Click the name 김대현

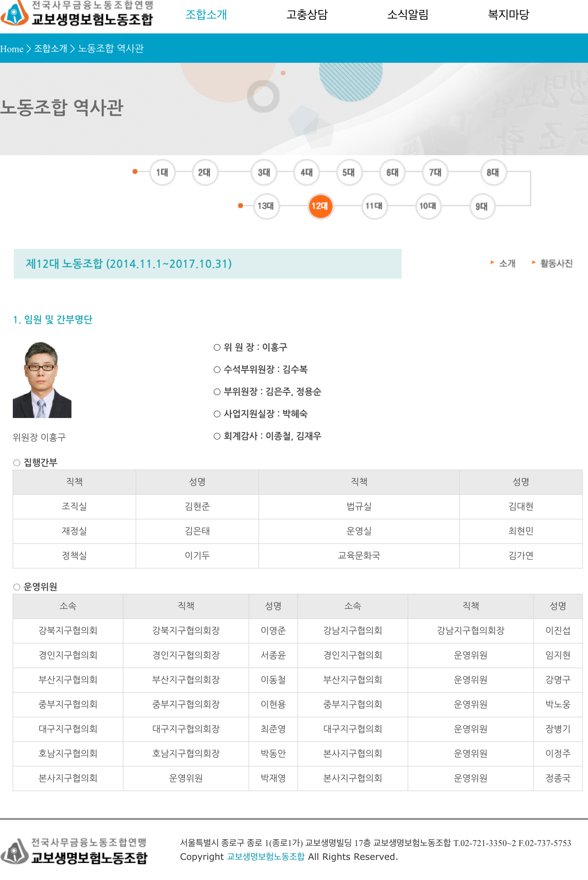click(521, 506)
